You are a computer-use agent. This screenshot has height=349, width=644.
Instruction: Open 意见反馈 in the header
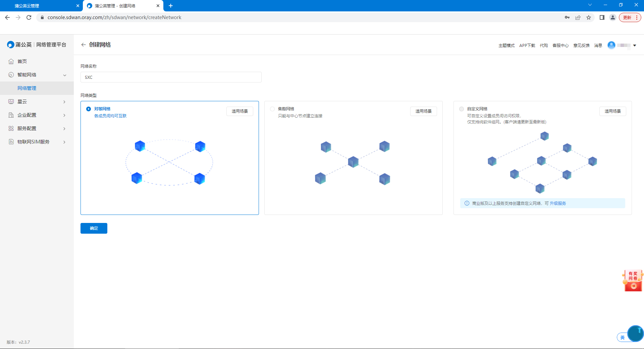581,46
